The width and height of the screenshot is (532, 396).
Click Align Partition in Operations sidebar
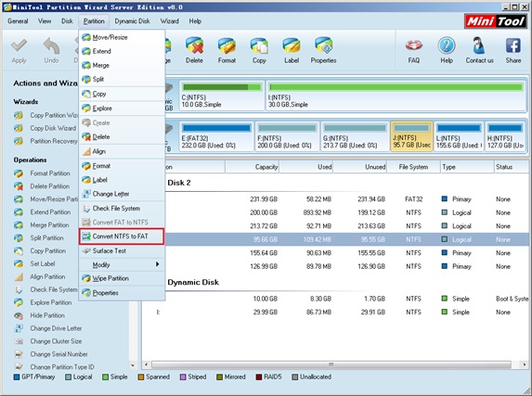(47, 277)
